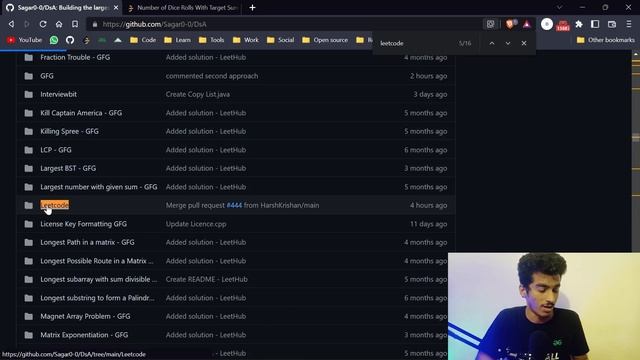Screen dimensions: 640x360
Task: Open the extensions puzzle icon
Action: point(579,24)
